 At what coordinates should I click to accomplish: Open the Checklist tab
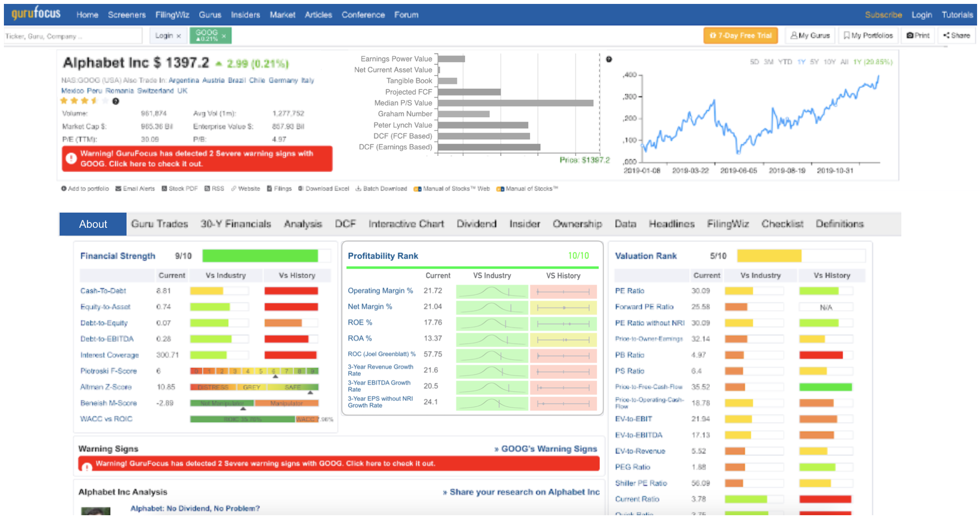click(782, 224)
